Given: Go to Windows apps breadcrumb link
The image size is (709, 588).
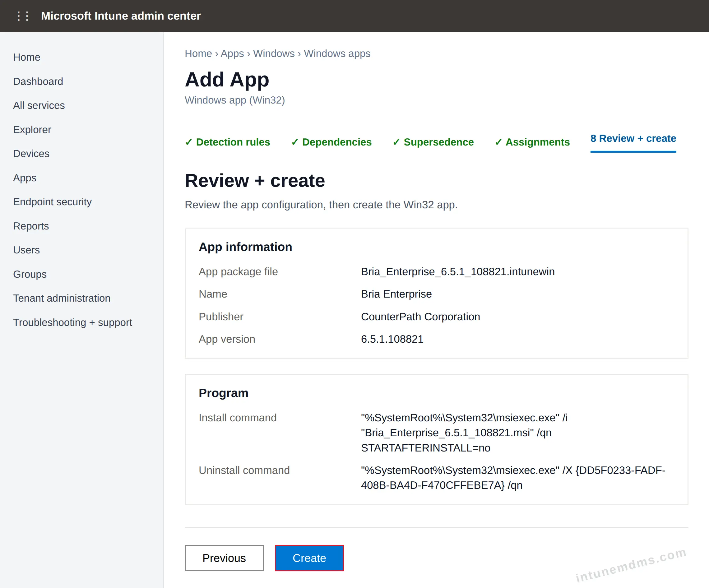Looking at the screenshot, I should tap(337, 53).
